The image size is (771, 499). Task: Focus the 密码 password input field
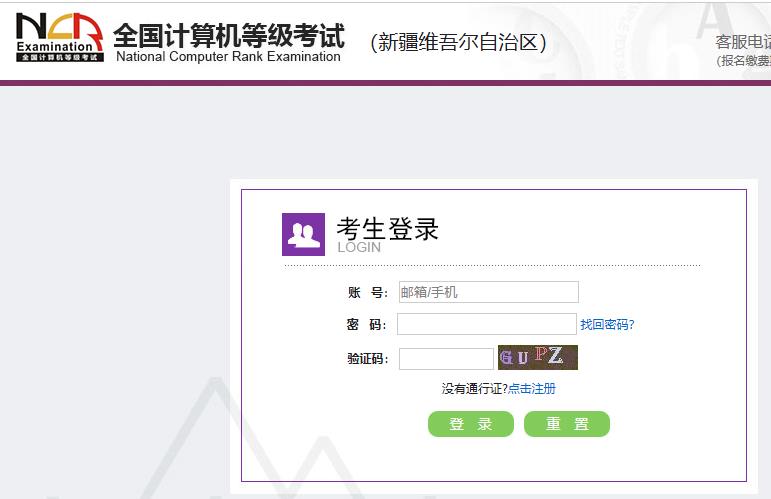(486, 324)
